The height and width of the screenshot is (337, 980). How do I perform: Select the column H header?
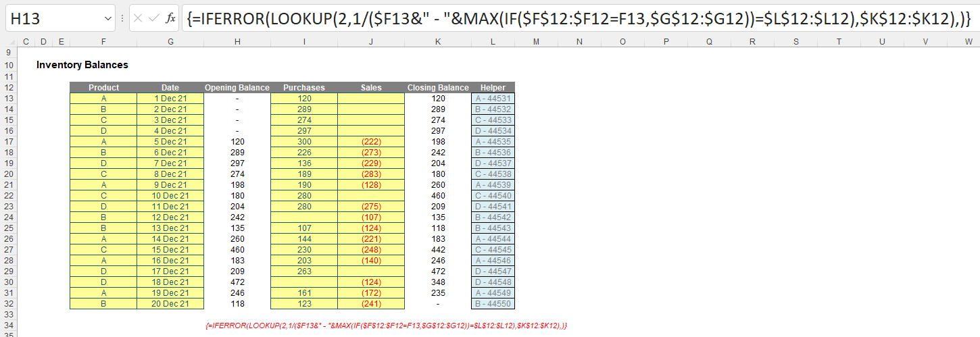pyautogui.click(x=237, y=42)
